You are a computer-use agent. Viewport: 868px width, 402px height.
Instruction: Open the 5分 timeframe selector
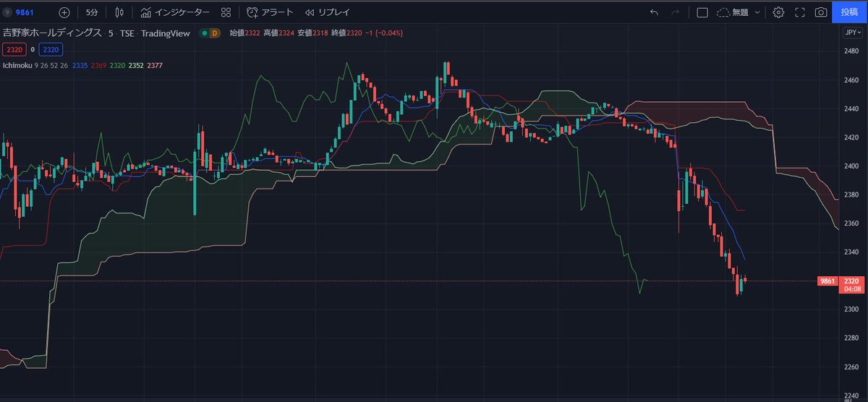pos(92,12)
